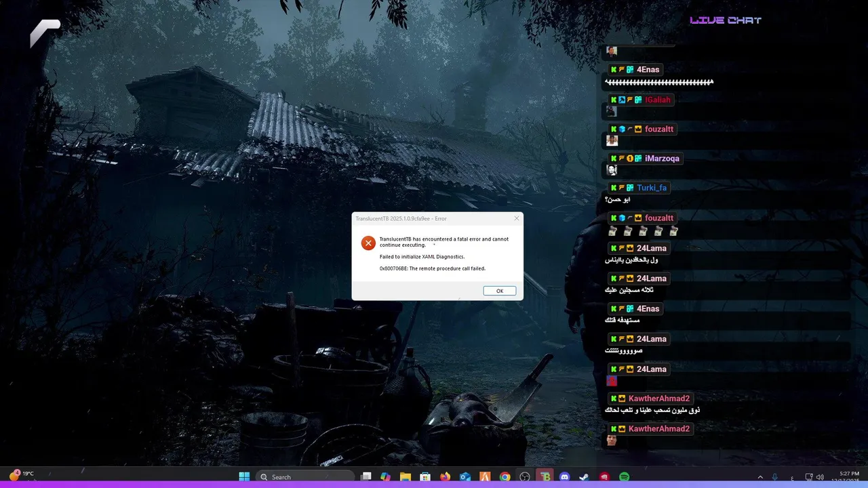Viewport: 868px width, 488px height.
Task: Click the Arabic input language indicator
Action: (x=792, y=477)
